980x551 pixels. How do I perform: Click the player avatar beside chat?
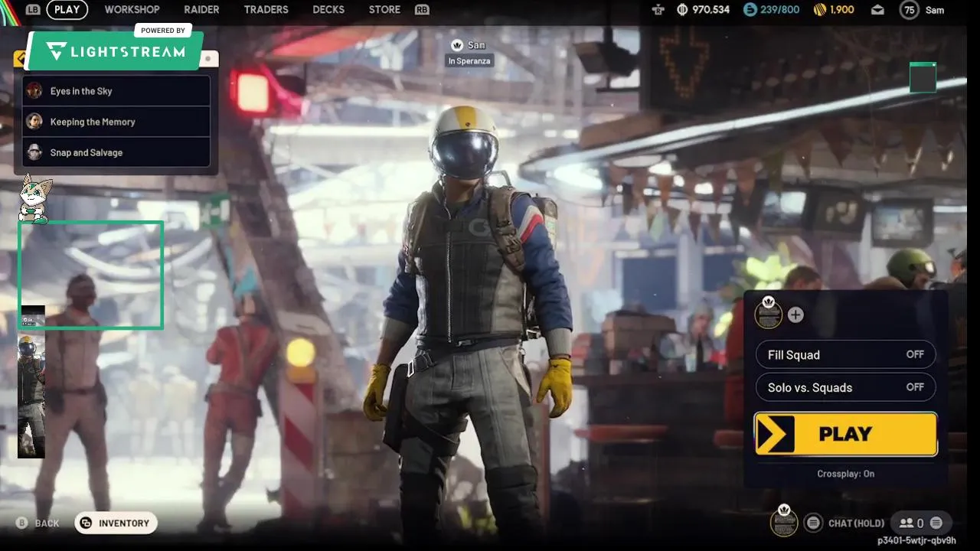tap(784, 521)
